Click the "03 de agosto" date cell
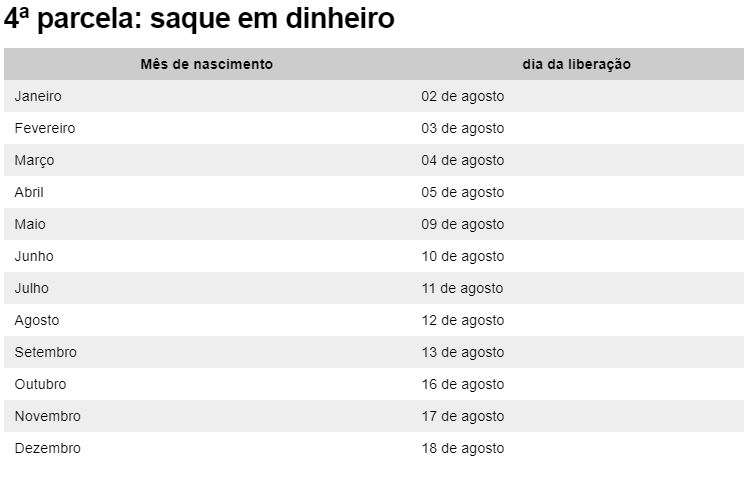This screenshot has width=745, height=482. [x=462, y=128]
